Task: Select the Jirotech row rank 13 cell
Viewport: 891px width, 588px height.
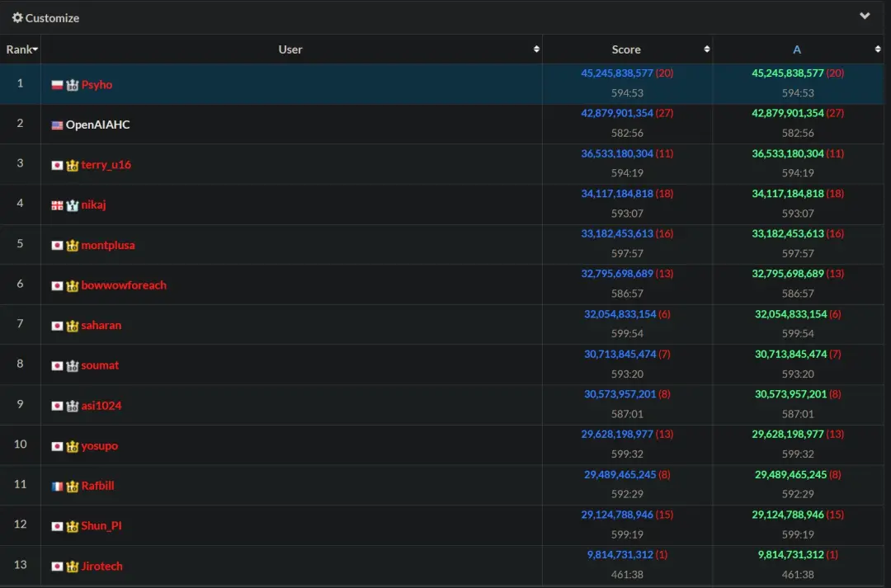Action: pyautogui.click(x=21, y=565)
